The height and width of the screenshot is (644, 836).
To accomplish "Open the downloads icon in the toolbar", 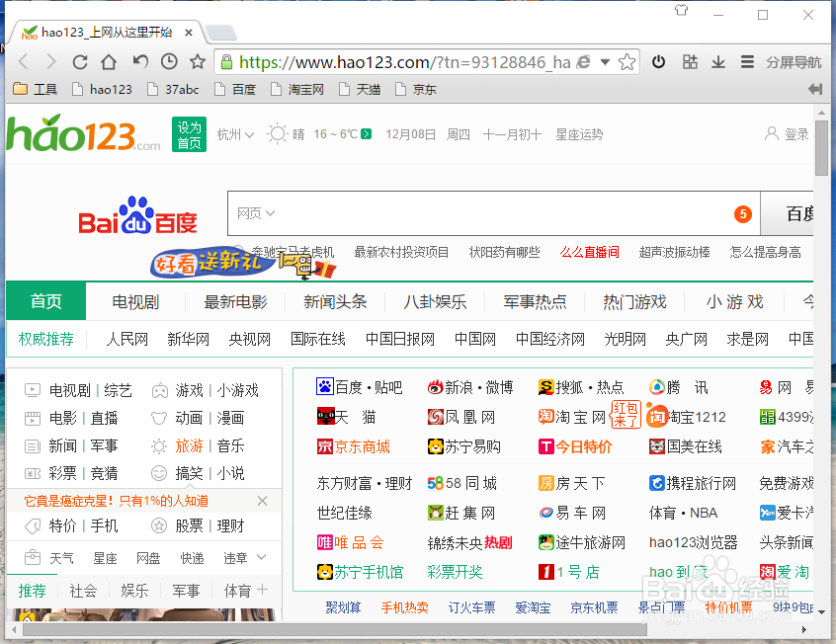I will pyautogui.click(x=718, y=61).
